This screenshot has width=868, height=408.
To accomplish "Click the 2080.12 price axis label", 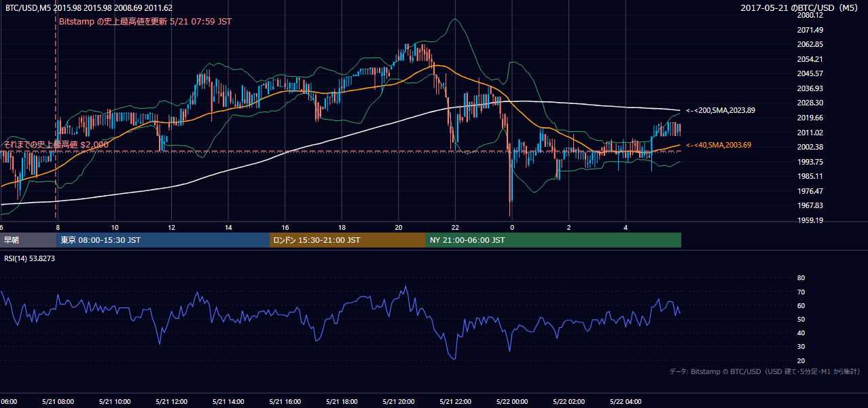I will click(x=810, y=15).
